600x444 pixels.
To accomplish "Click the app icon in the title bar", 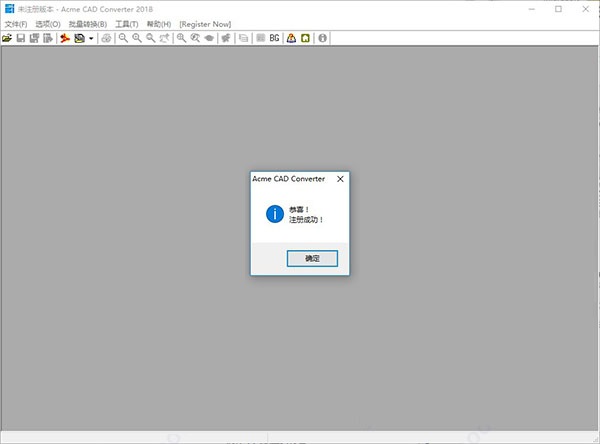I will [9, 9].
